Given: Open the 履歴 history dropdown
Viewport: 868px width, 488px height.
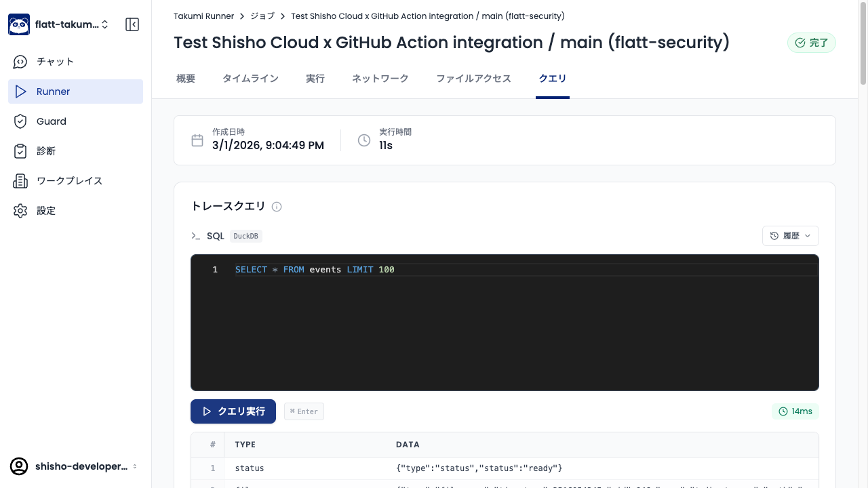Looking at the screenshot, I should coord(790,236).
